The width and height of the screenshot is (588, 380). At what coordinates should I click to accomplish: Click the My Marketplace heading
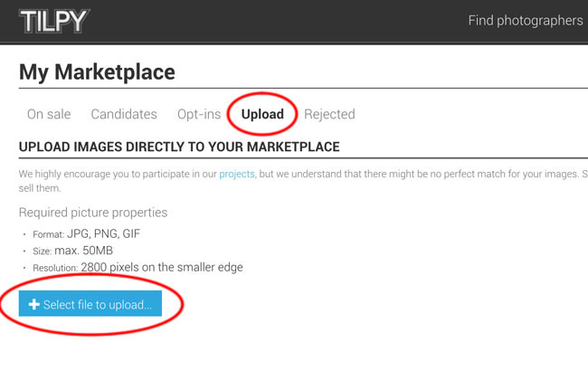[97, 72]
